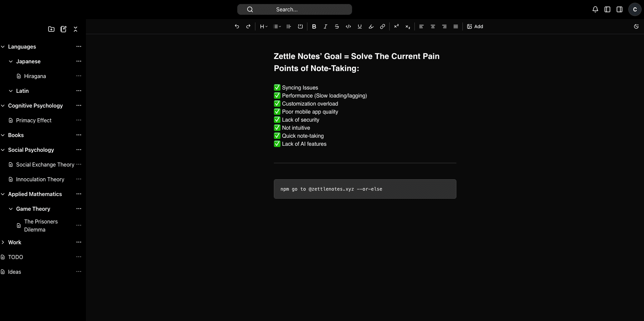The width and height of the screenshot is (644, 321).
Task: Open the heading level dropdown
Action: click(264, 26)
